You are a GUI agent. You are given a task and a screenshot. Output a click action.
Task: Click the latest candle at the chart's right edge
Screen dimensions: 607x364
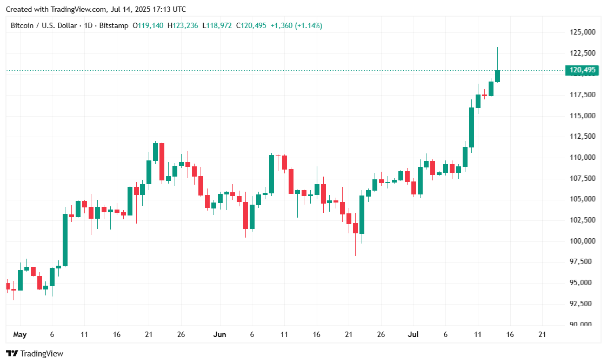point(497,76)
